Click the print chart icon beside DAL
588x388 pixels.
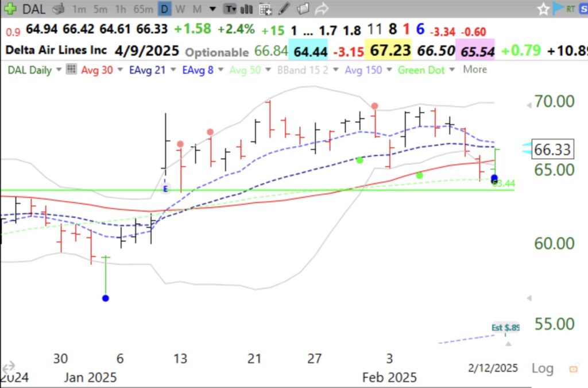(57, 9)
